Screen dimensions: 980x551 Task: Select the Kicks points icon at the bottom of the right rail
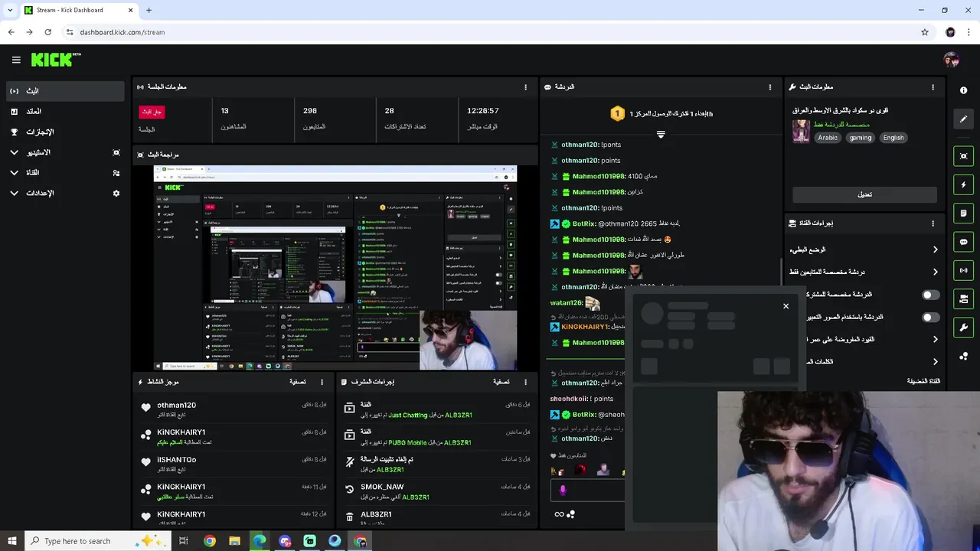click(x=963, y=356)
